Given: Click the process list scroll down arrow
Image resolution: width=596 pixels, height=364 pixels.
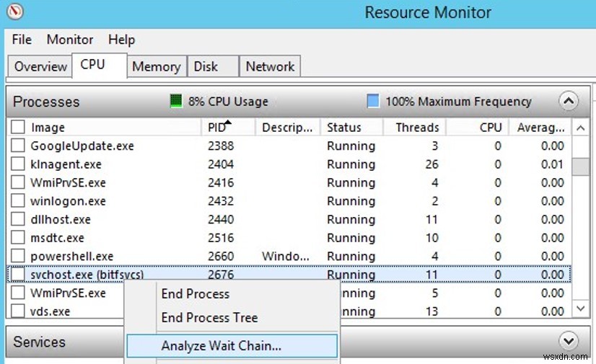Looking at the screenshot, I should [580, 308].
